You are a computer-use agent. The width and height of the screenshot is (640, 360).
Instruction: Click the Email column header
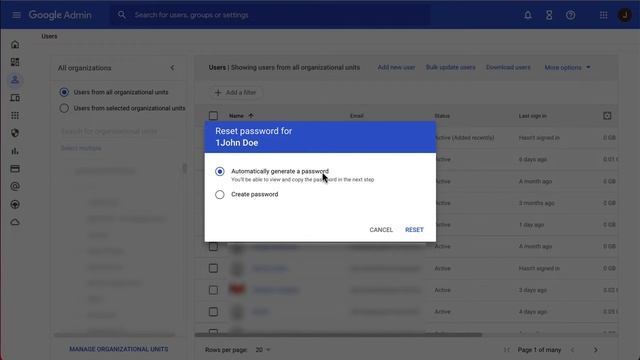coord(356,116)
